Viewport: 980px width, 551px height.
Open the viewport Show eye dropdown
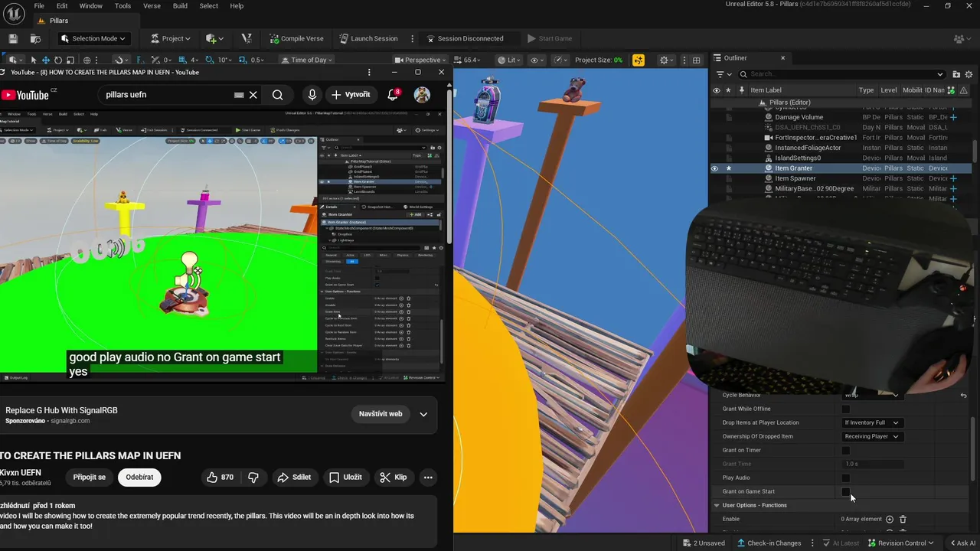pyautogui.click(x=537, y=60)
